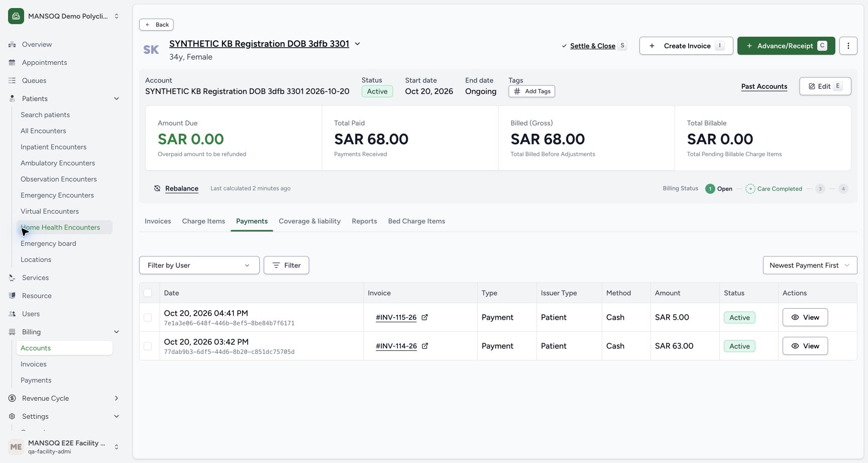Click the Add Tags button
This screenshot has width=868, height=463.
(x=532, y=91)
